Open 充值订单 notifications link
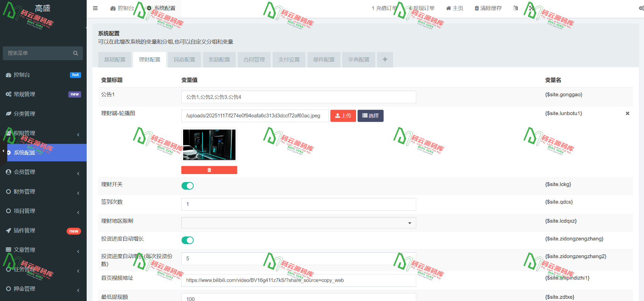The height and width of the screenshot is (301, 644). [x=384, y=8]
